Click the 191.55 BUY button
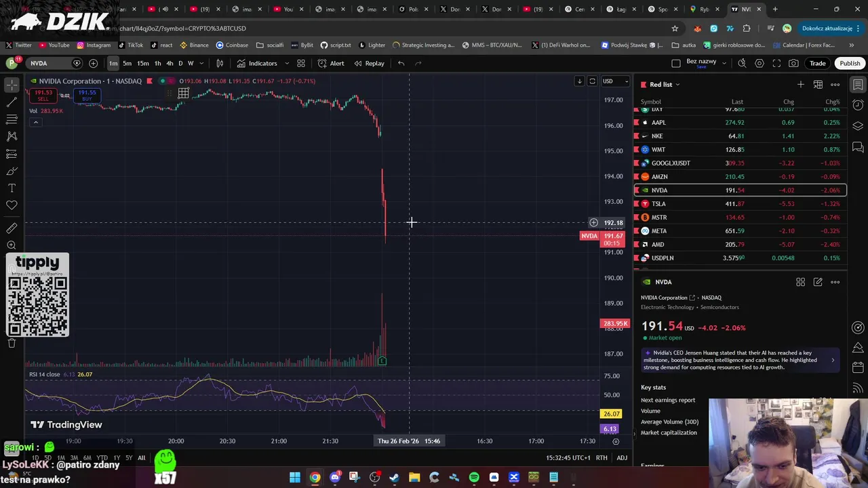The width and height of the screenshot is (868, 488). click(87, 96)
